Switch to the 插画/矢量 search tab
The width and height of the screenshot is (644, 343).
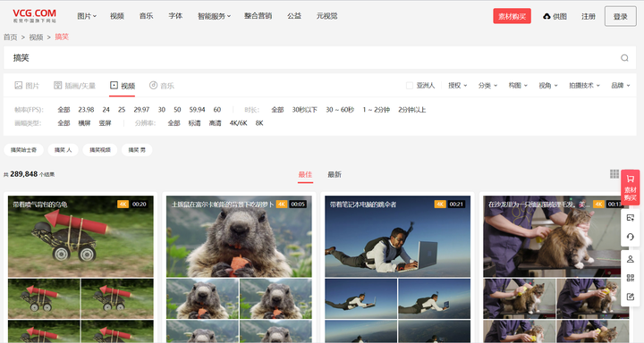click(75, 86)
